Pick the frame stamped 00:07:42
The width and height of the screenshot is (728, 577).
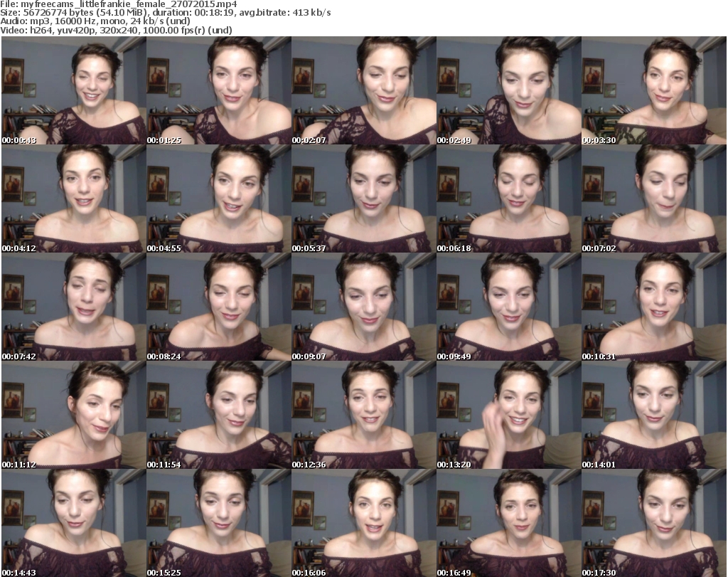pyautogui.click(x=74, y=307)
